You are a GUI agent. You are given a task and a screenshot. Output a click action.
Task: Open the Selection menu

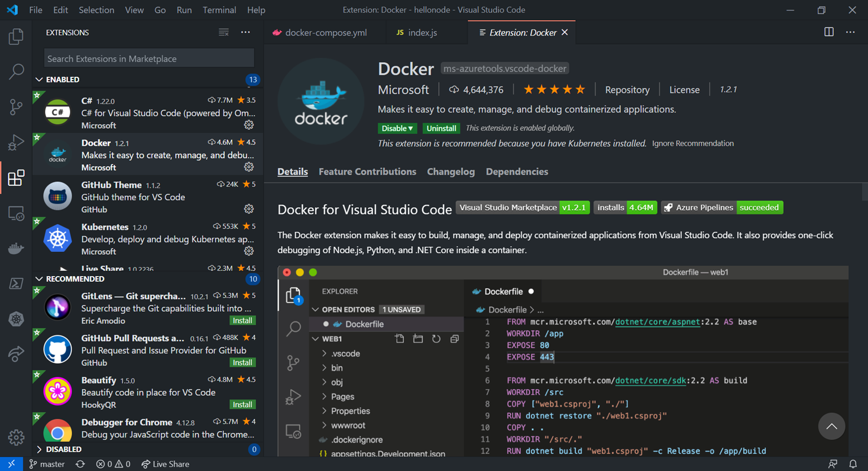tap(96, 10)
